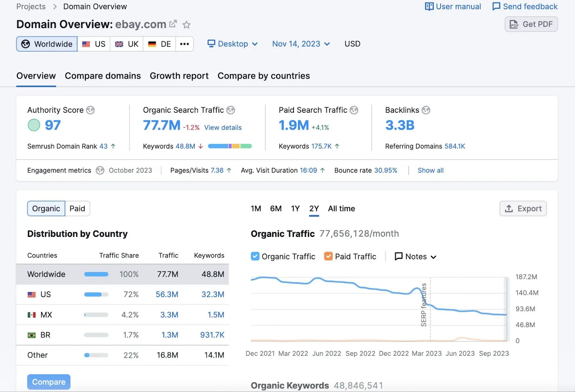
Task: Click the globe icon beside Engagement metrics
Action: pyautogui.click(x=100, y=171)
